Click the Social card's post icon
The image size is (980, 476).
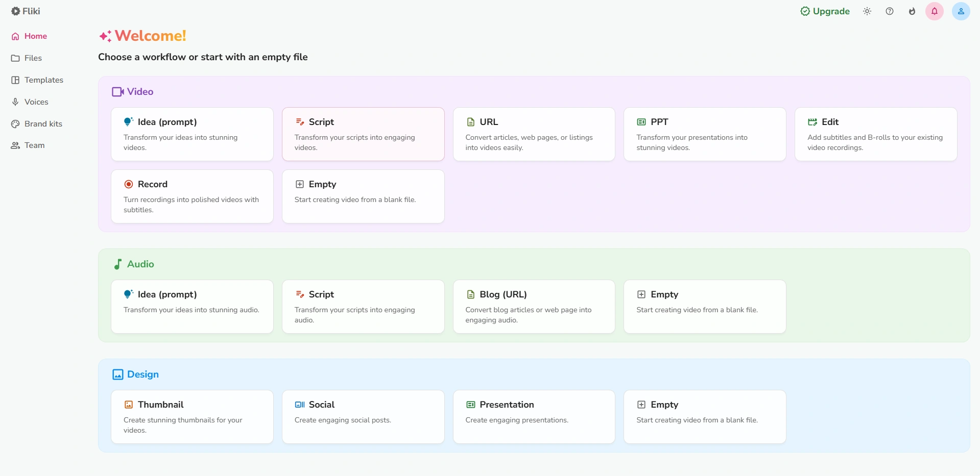click(300, 405)
